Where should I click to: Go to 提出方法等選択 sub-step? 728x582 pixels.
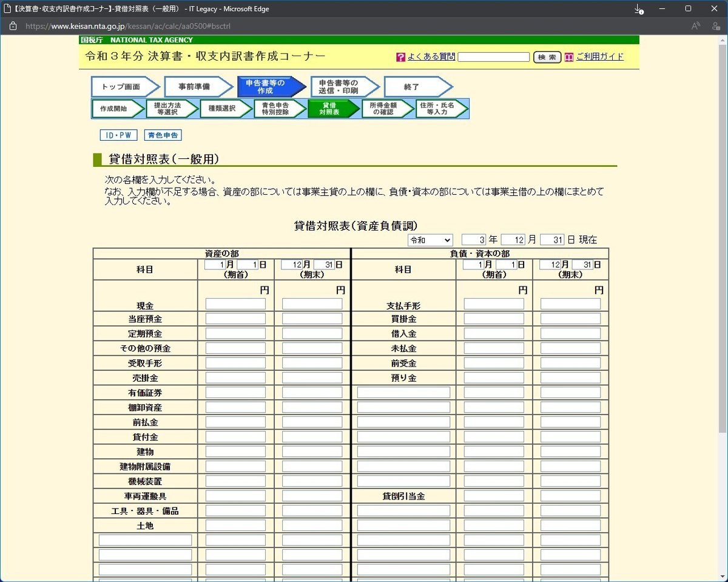[172, 109]
